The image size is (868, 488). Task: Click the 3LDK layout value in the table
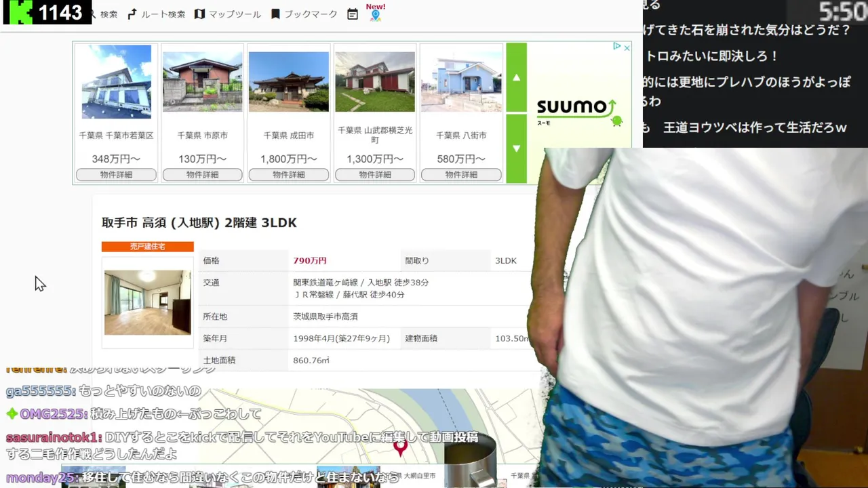[506, 260]
